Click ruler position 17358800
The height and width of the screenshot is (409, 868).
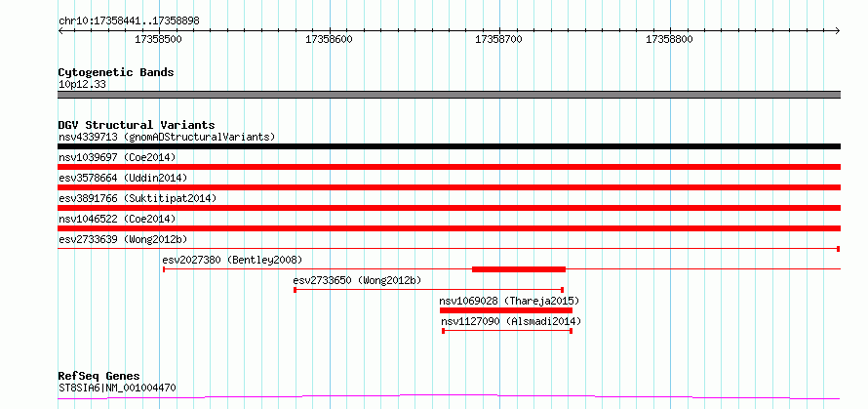coord(669,39)
